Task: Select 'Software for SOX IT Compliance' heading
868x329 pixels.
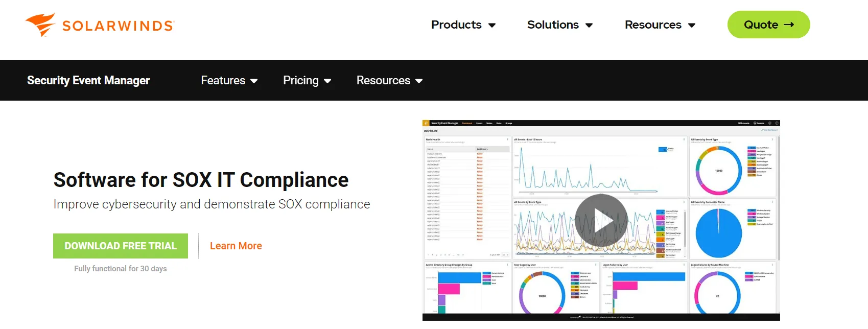Action: (x=201, y=180)
